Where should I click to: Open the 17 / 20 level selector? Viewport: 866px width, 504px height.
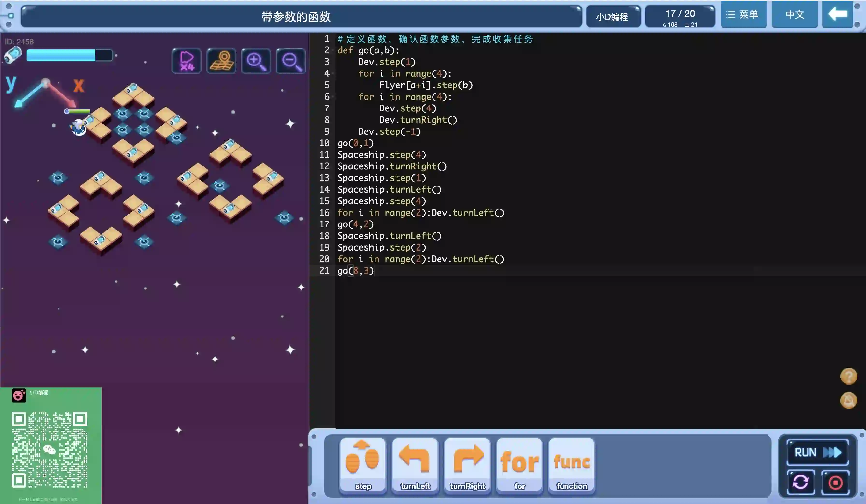coord(680,16)
